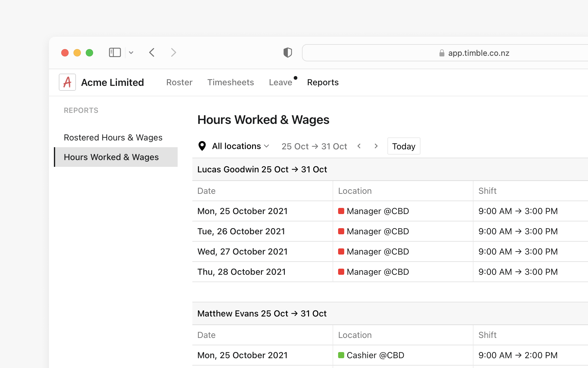Open the Safari sidebar panel
The image size is (588, 368).
(x=115, y=52)
